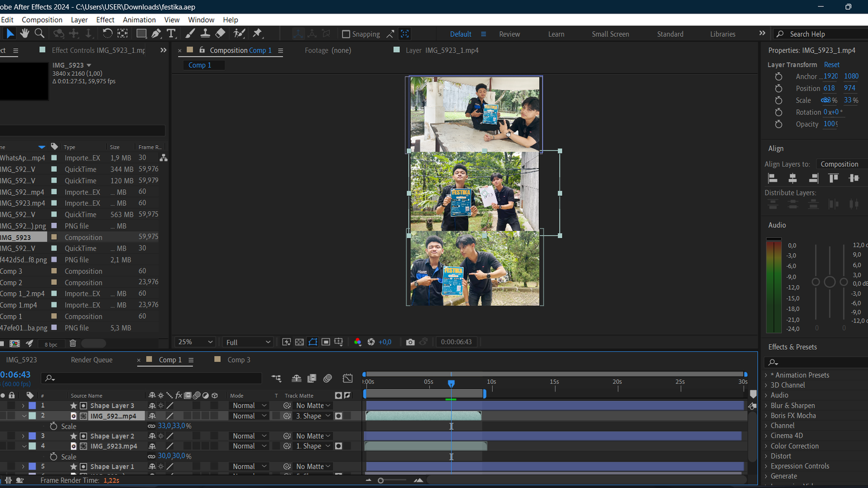The height and width of the screenshot is (488, 868).
Task: Delete selected project item with trash icon
Action: point(73,343)
